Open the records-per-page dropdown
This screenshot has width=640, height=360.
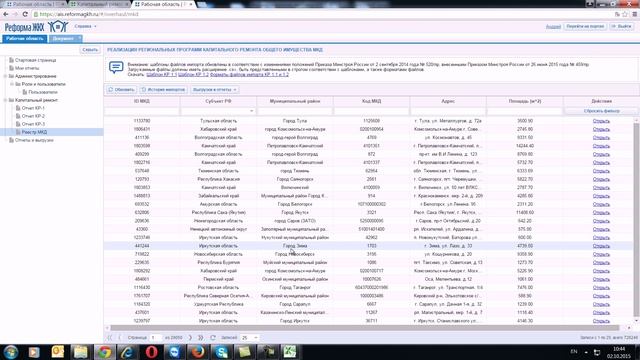click(x=256, y=338)
